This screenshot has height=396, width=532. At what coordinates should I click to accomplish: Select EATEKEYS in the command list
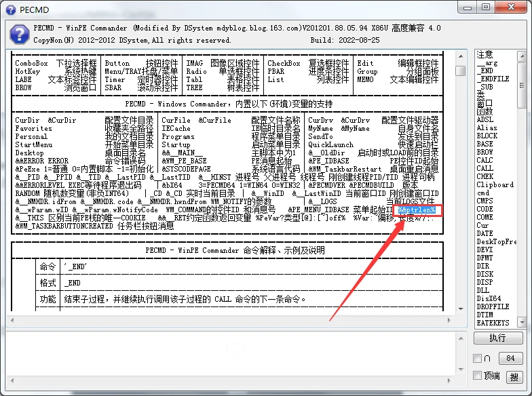coord(493,323)
